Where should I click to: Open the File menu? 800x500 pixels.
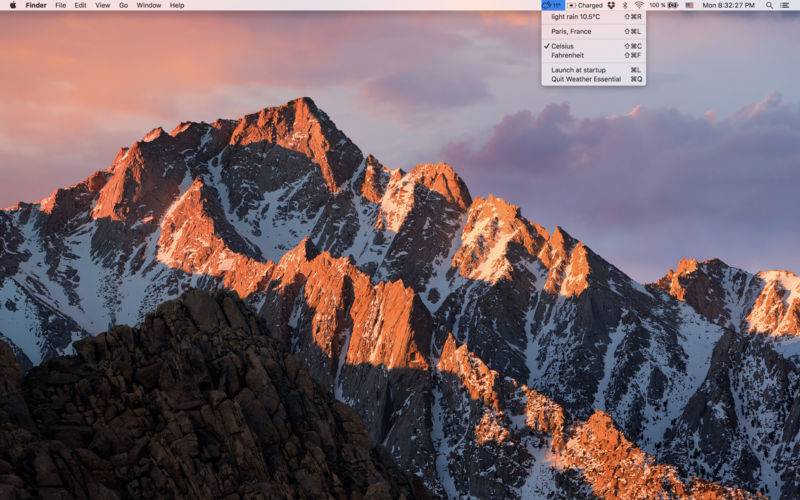(x=61, y=5)
